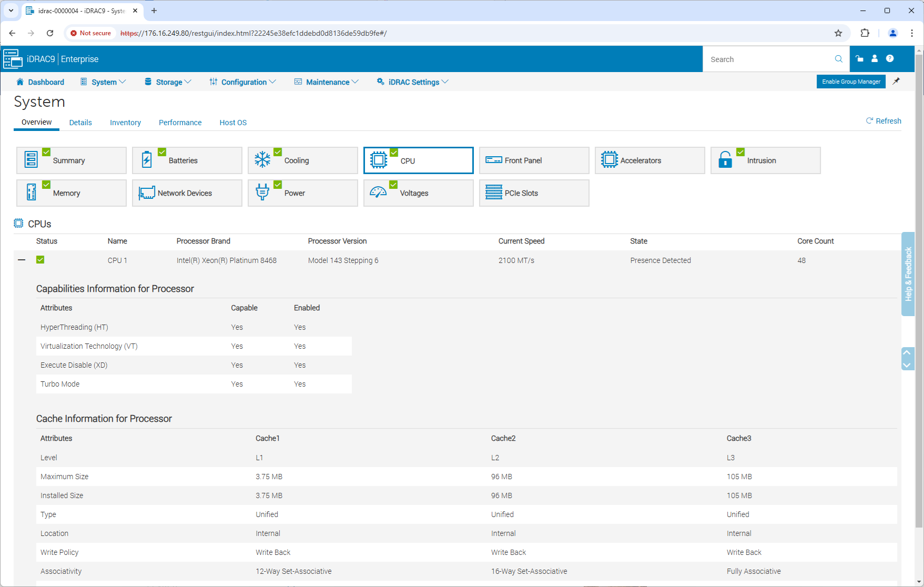Click the Model 143 Stepping 6 cell
Screen dimensions: 924x587
(343, 260)
